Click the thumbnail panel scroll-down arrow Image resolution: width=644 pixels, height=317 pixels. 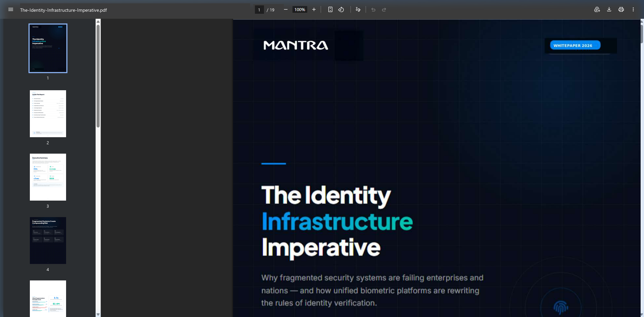(x=98, y=314)
